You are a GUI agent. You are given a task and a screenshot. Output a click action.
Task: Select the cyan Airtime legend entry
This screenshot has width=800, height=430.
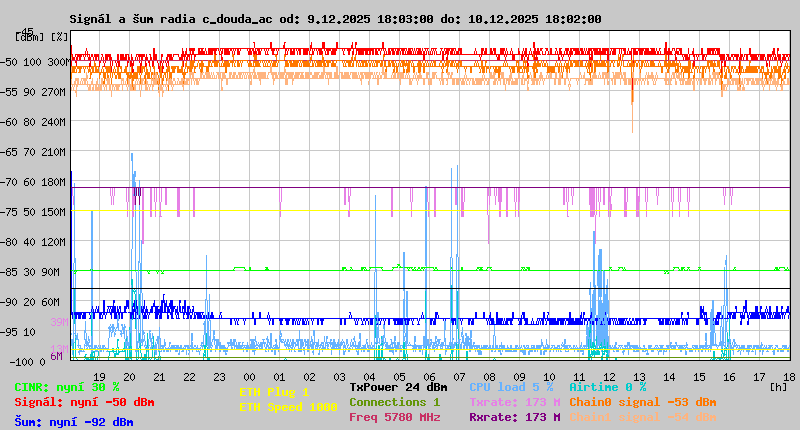click(x=607, y=387)
